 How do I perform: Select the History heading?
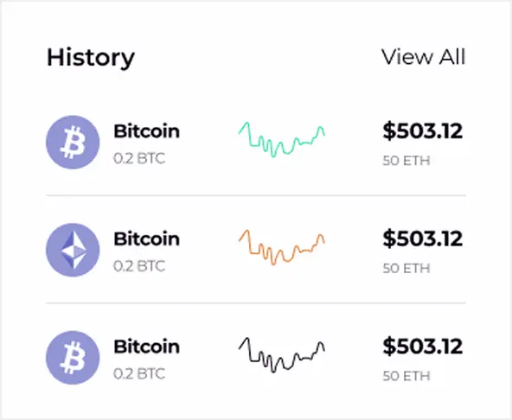(91, 58)
